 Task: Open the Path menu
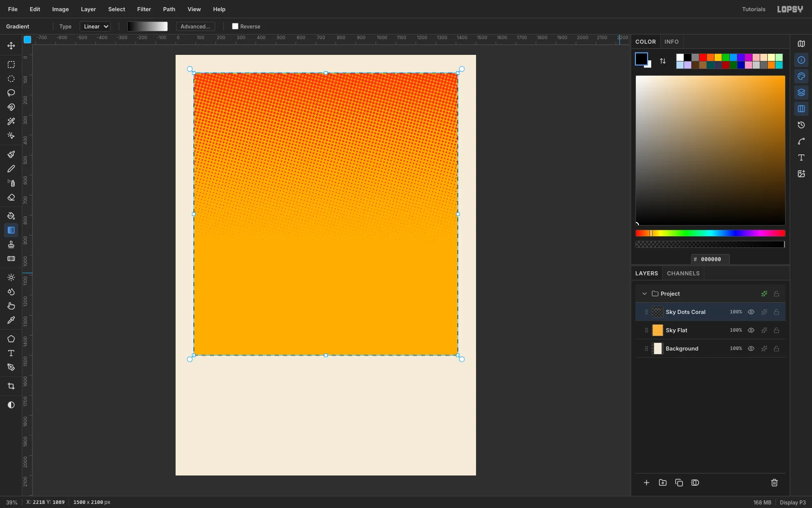[x=169, y=9]
